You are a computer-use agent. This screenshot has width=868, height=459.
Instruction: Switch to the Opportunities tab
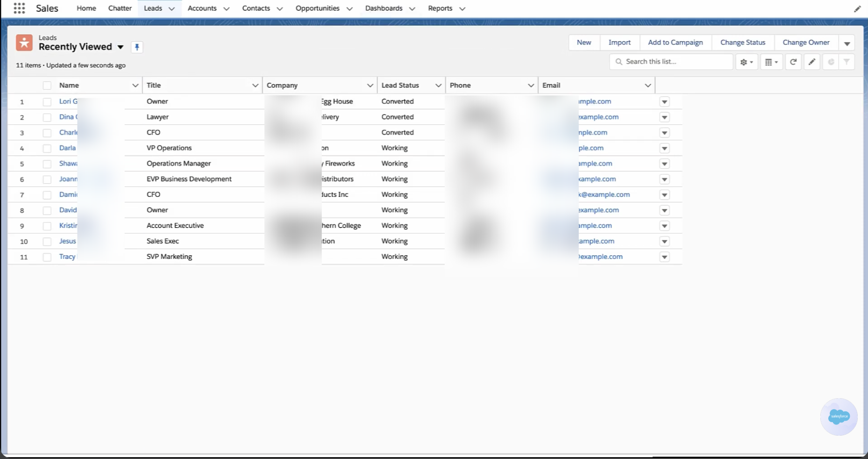click(318, 8)
